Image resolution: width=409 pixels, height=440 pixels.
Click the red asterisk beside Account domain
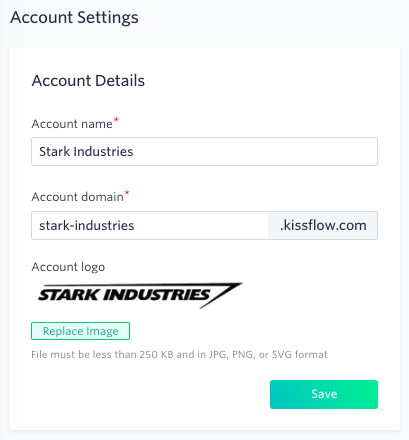(127, 193)
